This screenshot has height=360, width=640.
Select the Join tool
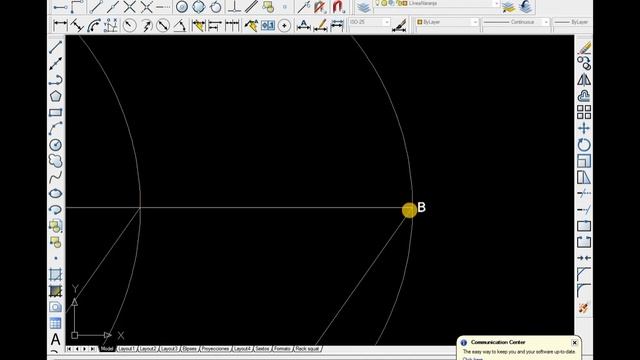584,258
